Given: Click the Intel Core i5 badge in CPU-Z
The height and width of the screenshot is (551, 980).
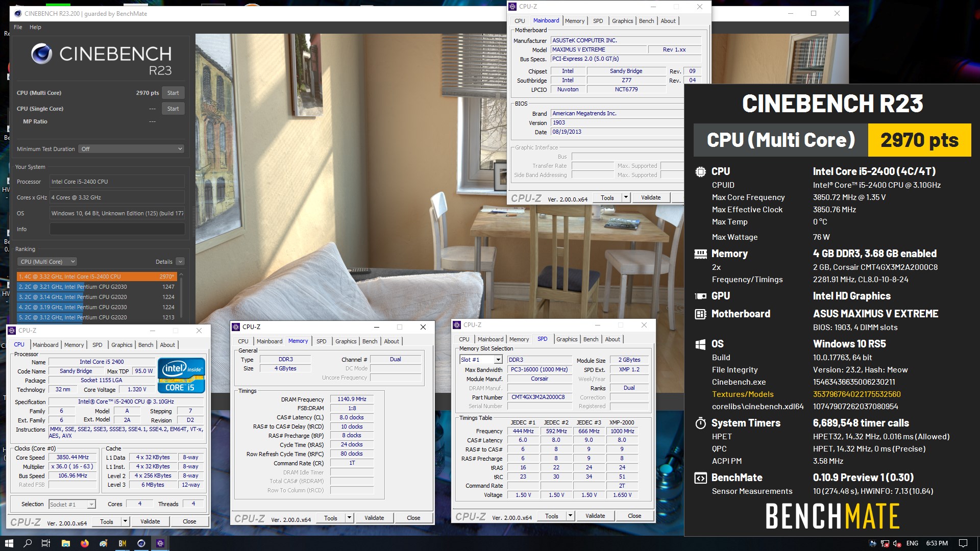Looking at the screenshot, I should click(181, 376).
